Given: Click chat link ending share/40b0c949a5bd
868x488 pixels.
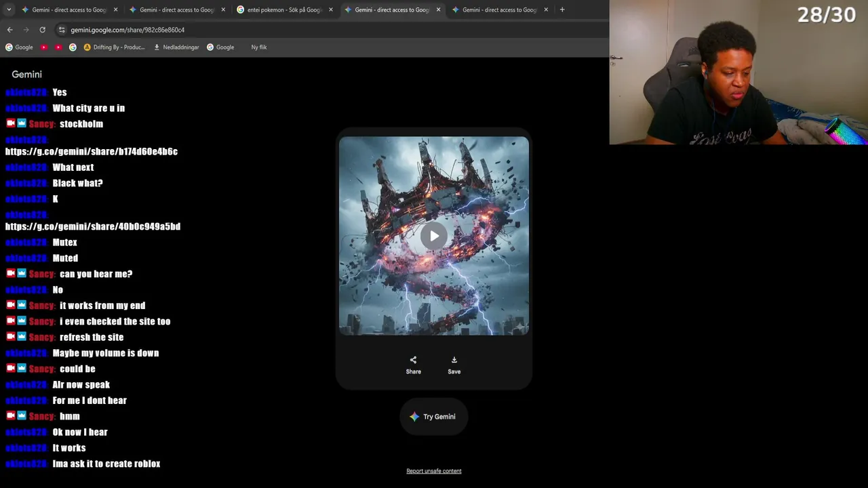Looking at the screenshot, I should (x=93, y=226).
